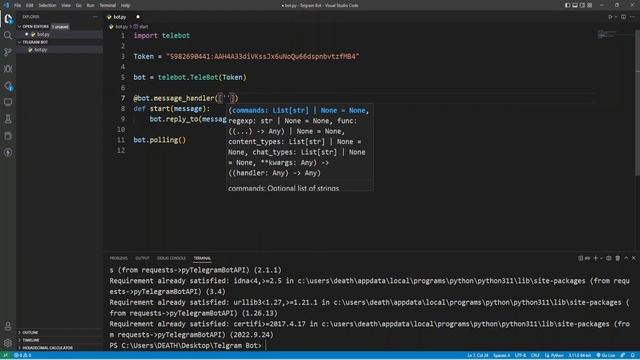Open Run and Debug view

pos(8,69)
